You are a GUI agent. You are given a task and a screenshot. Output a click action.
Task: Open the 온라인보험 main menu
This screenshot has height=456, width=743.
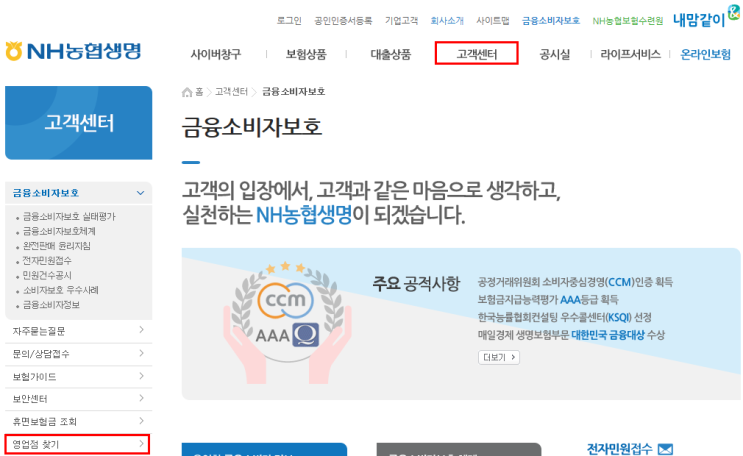coord(706,54)
